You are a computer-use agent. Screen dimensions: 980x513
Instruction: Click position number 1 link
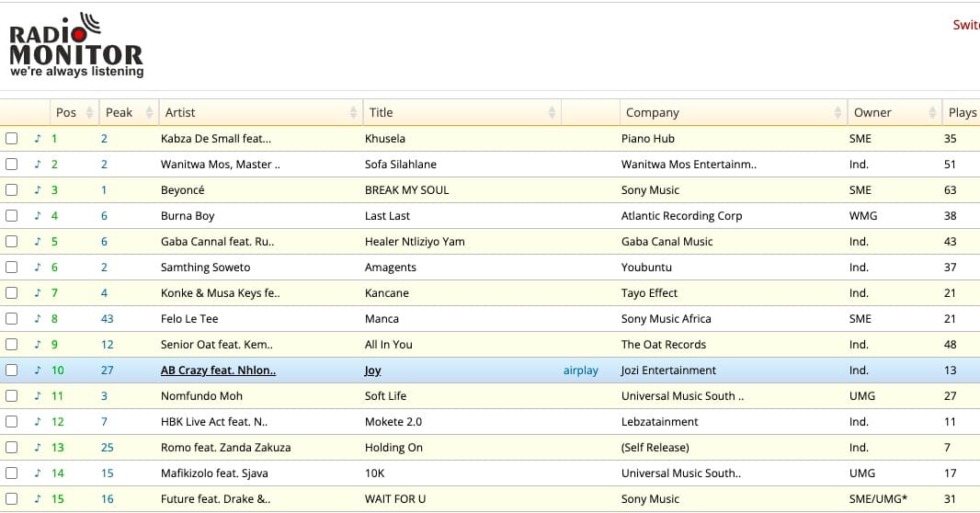click(x=53, y=139)
